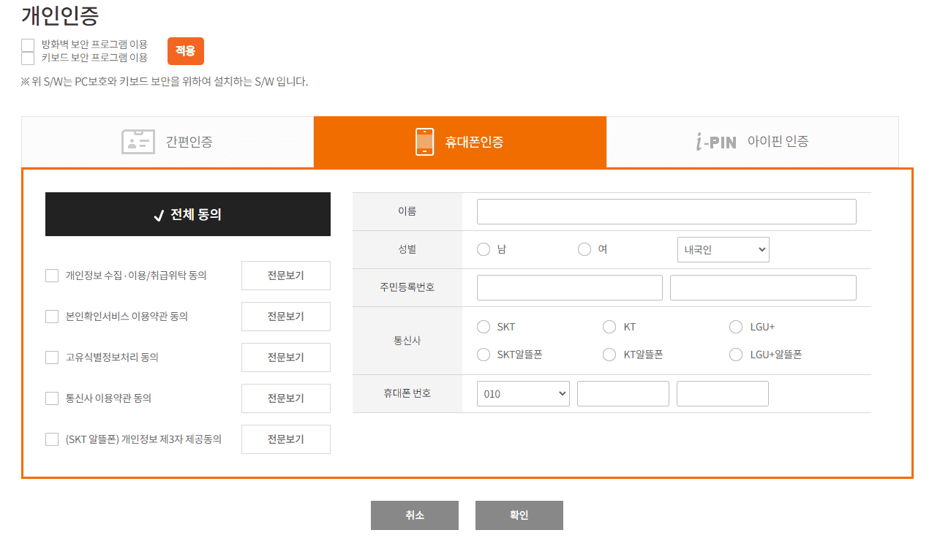Select 여 gender radio button

point(584,249)
